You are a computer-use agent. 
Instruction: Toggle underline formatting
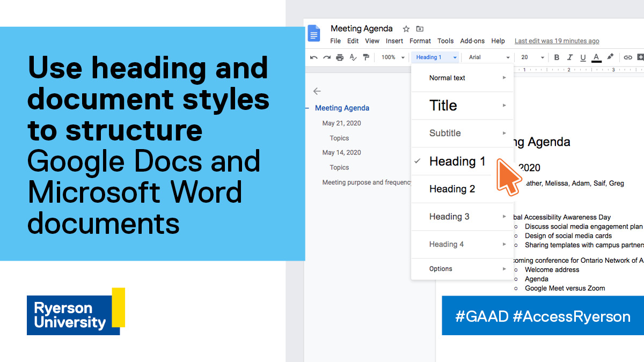[x=583, y=57]
